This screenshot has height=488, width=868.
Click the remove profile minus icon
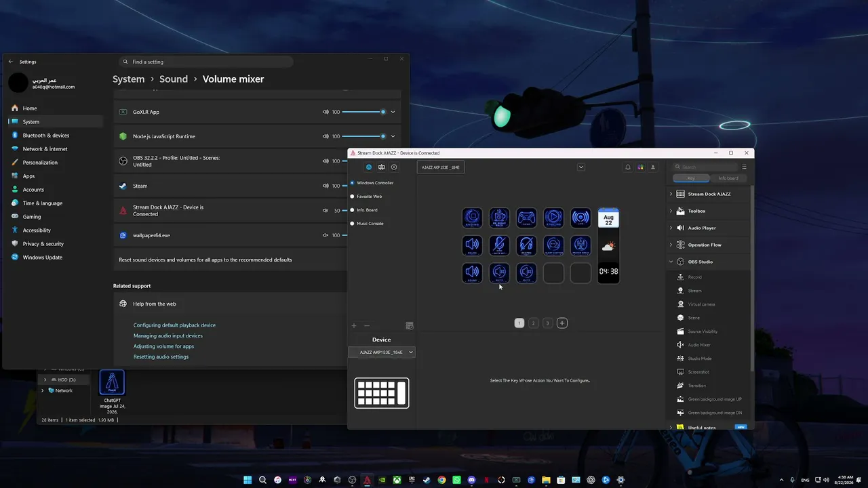tap(367, 326)
